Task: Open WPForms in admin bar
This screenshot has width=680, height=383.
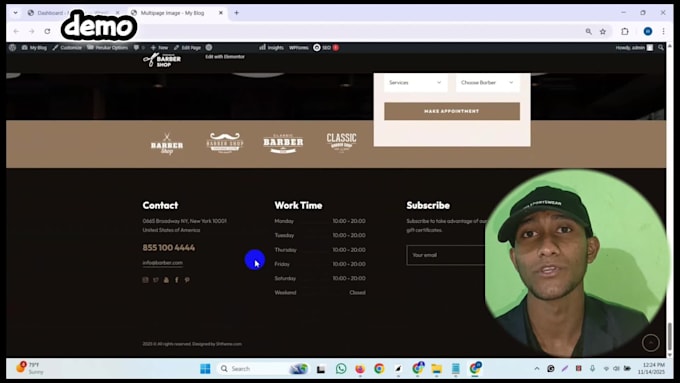Action: point(299,48)
